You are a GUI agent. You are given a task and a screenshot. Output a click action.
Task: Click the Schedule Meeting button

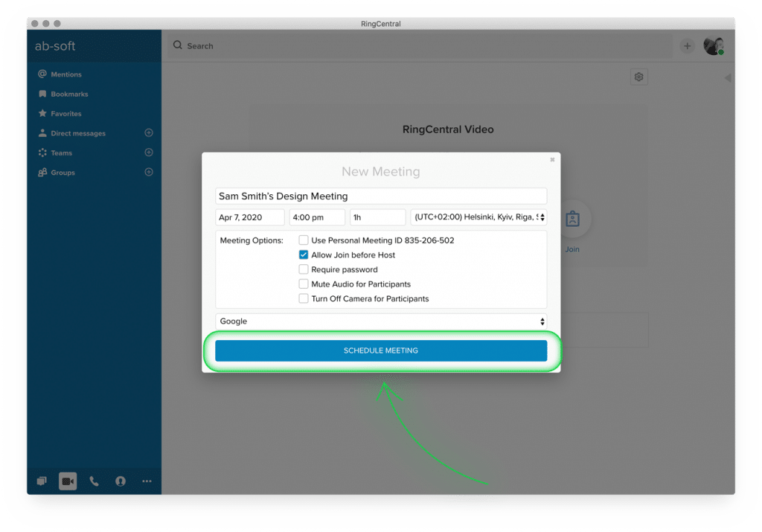381,350
